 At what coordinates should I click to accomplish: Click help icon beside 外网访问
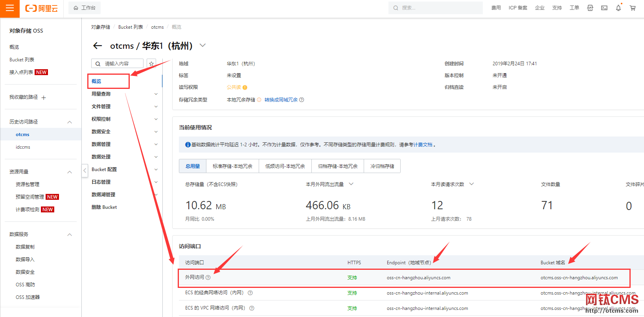coord(208,277)
